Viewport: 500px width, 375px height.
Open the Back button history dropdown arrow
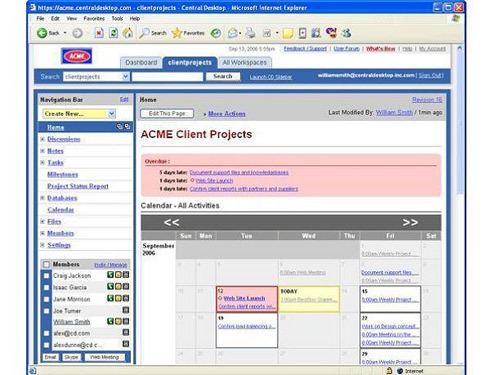coord(65,33)
